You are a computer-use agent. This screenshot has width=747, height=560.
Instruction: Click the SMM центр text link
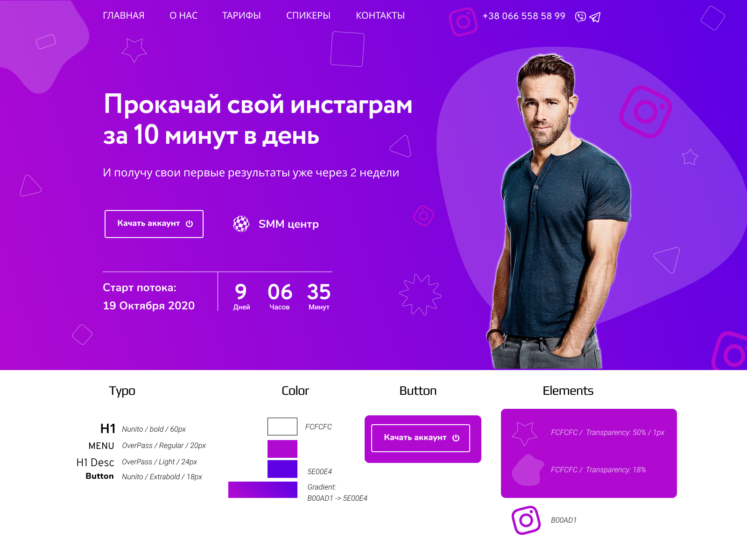pos(289,224)
